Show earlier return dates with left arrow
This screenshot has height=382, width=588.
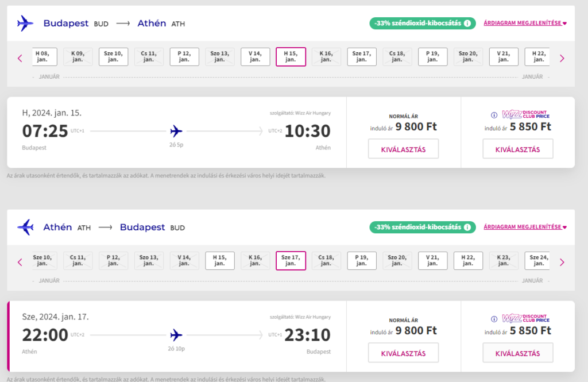(x=20, y=262)
